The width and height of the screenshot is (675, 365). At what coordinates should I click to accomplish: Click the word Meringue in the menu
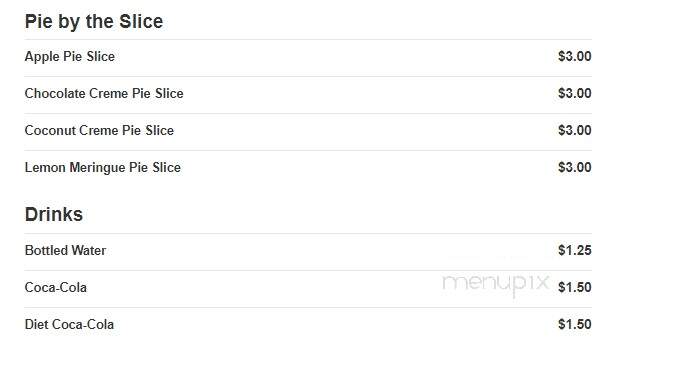[97, 168]
